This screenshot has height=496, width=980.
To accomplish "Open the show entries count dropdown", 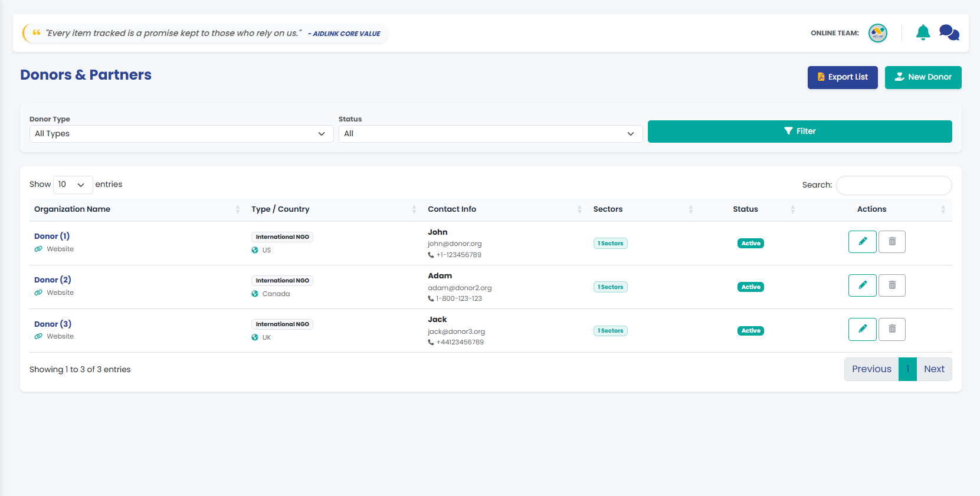I will 73,185.
